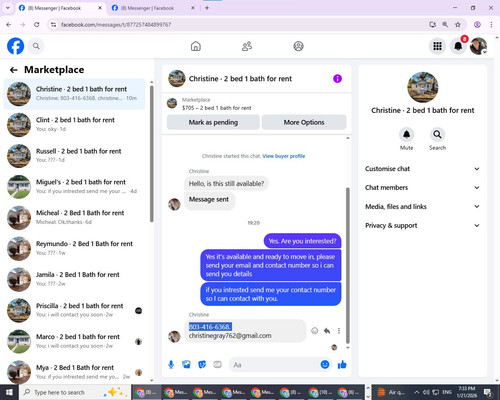Open the Groups icon in top navigation
This screenshot has width=500, height=400.
click(x=298, y=46)
